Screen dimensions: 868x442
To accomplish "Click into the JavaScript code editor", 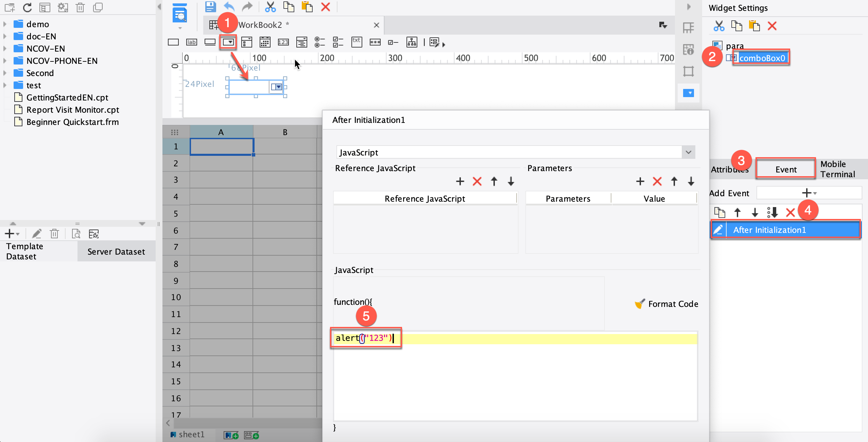I will 515,376.
